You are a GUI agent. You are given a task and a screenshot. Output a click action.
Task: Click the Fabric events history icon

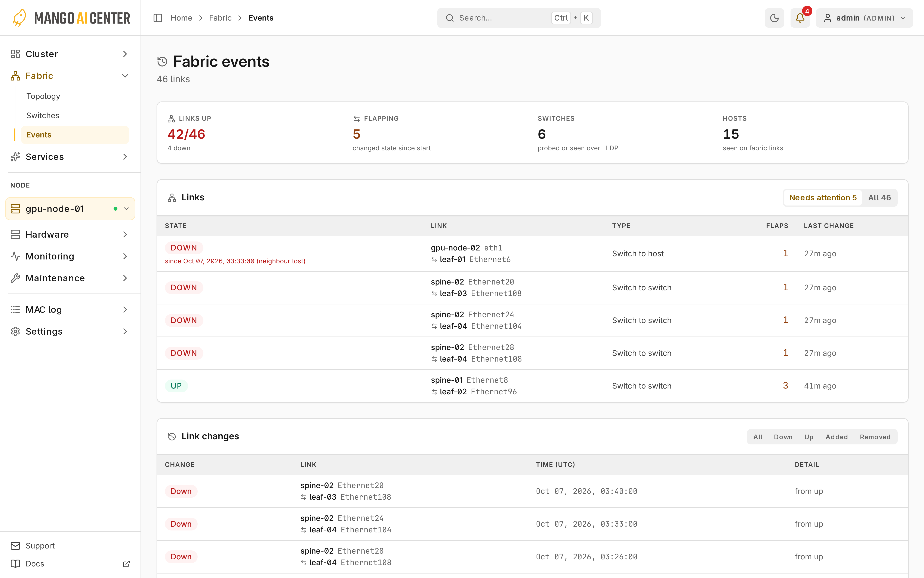pos(162,62)
